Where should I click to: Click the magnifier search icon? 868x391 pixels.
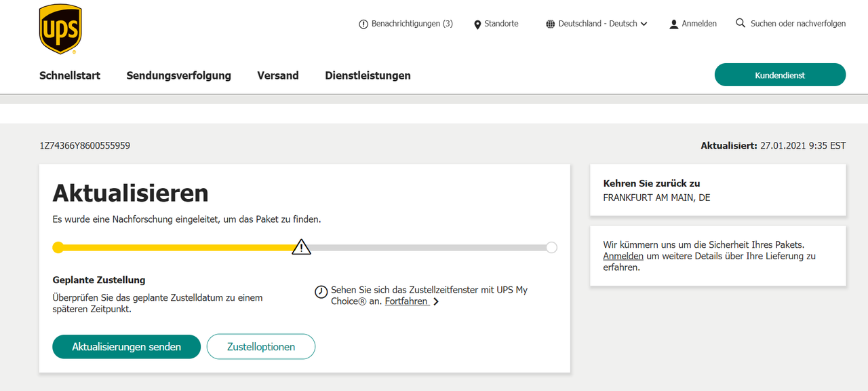point(741,23)
